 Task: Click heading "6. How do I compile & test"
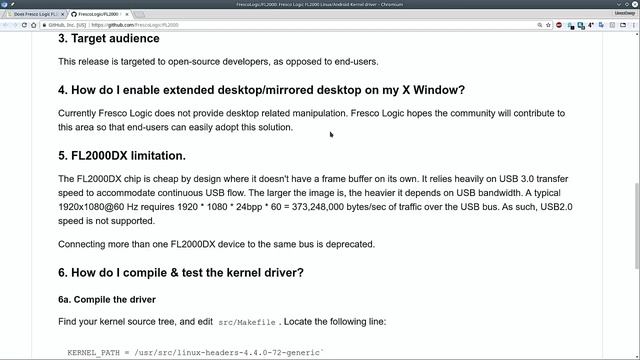click(x=181, y=273)
